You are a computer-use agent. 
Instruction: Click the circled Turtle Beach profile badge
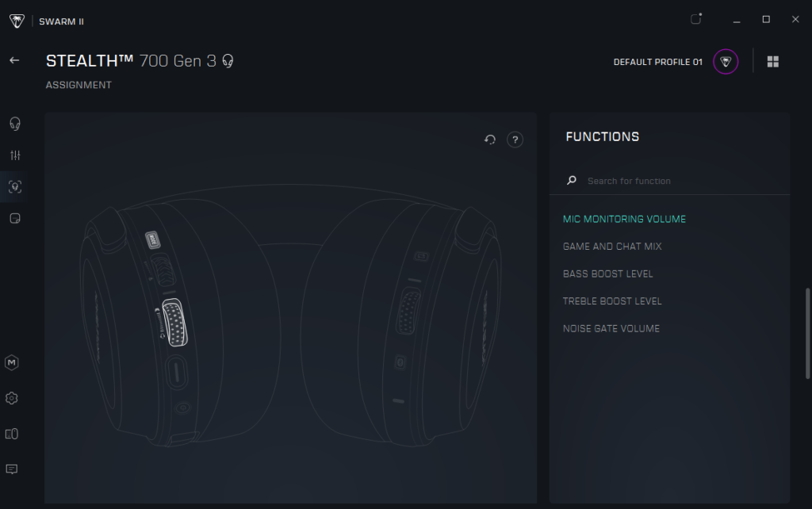click(x=724, y=61)
